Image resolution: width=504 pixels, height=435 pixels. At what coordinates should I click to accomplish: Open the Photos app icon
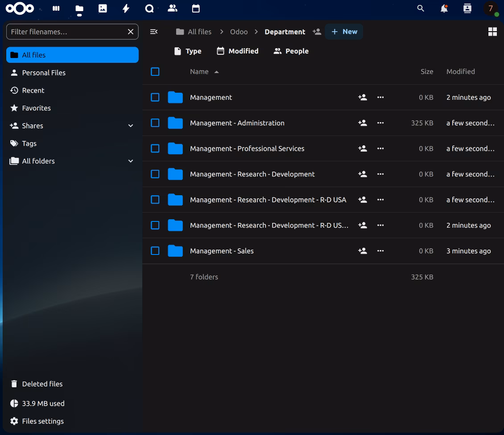(103, 8)
